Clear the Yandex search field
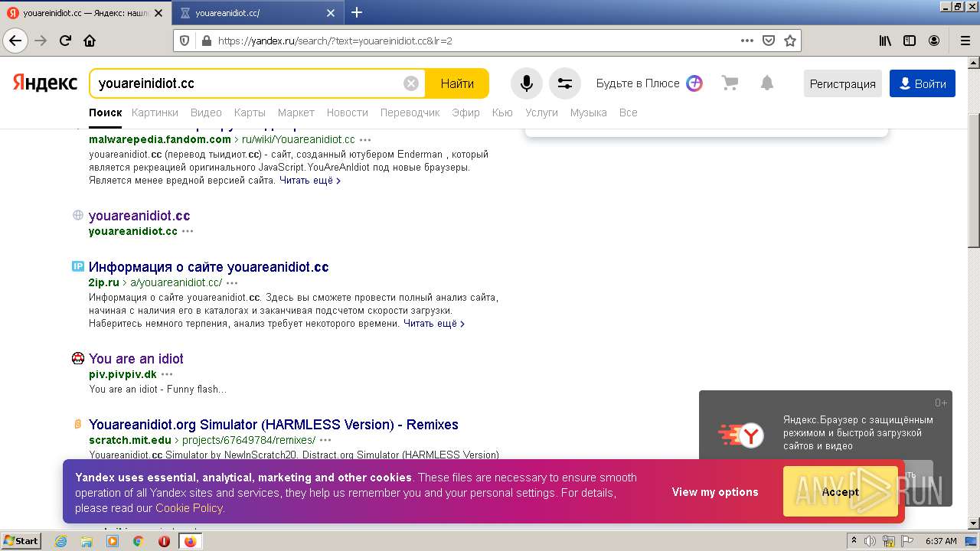The height and width of the screenshot is (551, 980). click(x=411, y=83)
